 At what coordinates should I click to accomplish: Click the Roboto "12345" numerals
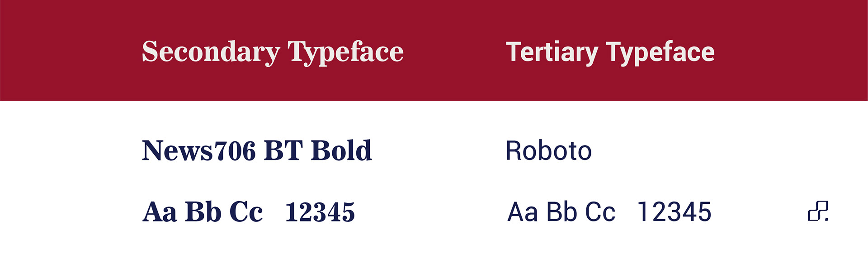(674, 212)
